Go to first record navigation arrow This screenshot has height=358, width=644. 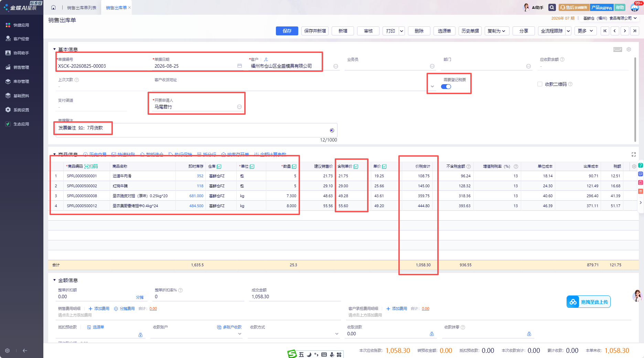click(x=605, y=31)
